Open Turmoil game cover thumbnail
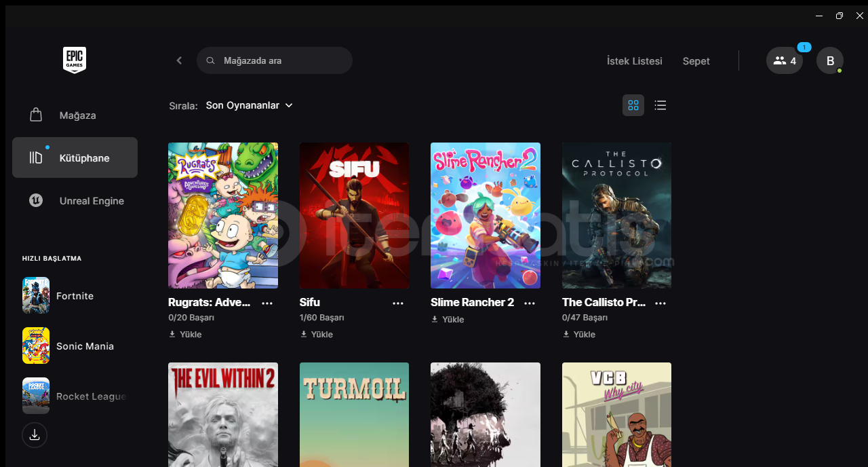868x467 pixels. pyautogui.click(x=354, y=415)
